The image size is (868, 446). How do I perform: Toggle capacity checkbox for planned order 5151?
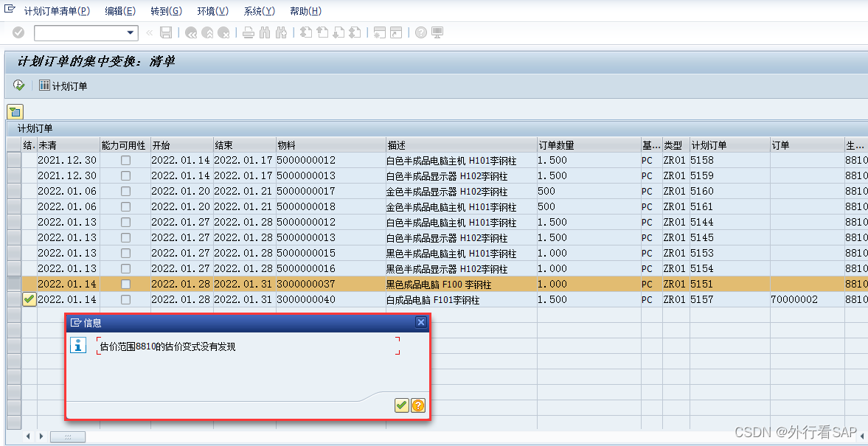tap(126, 285)
